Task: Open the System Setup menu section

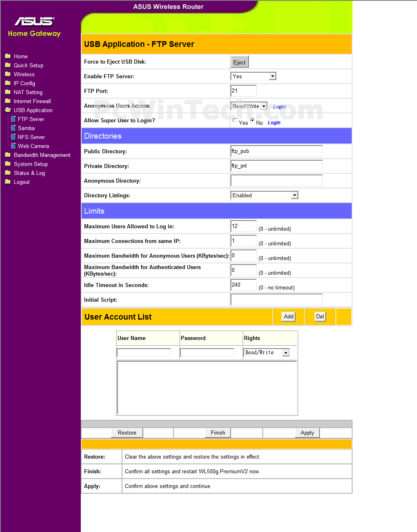Action: pyautogui.click(x=31, y=164)
